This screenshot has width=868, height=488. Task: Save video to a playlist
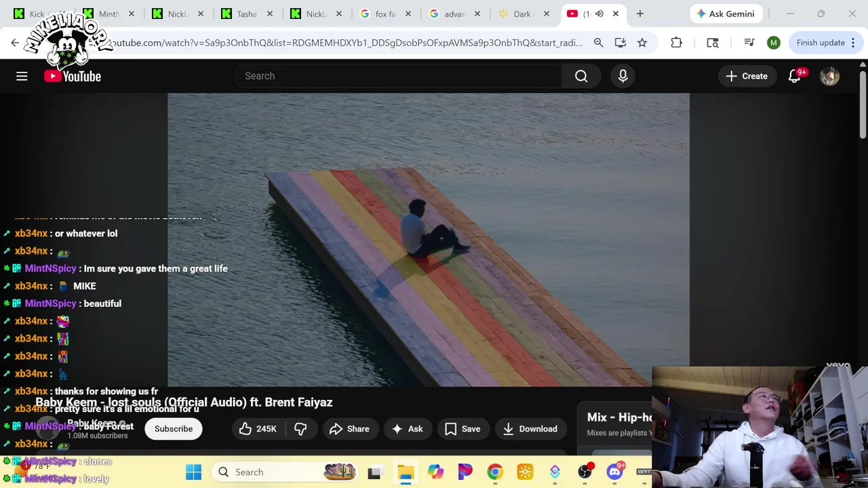[x=462, y=428]
